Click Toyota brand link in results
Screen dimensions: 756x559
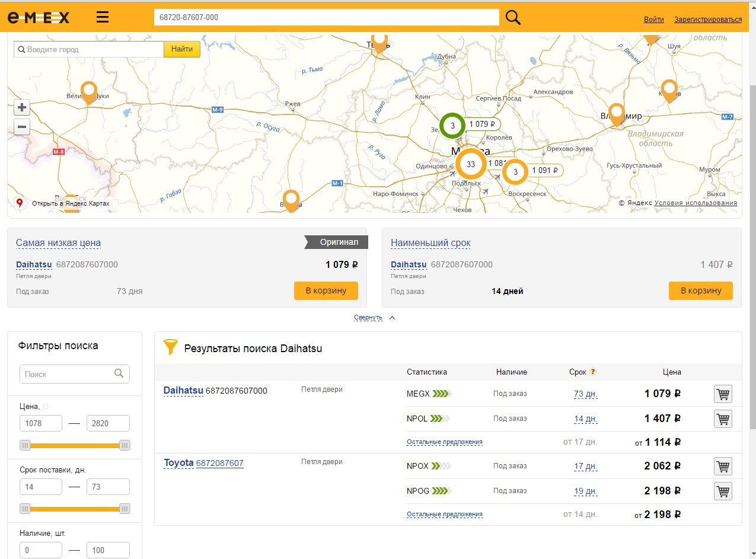click(x=178, y=463)
